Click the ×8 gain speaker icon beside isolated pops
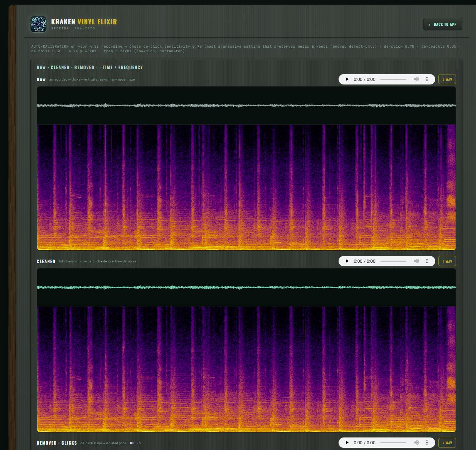The width and height of the screenshot is (476, 450). 132,443
